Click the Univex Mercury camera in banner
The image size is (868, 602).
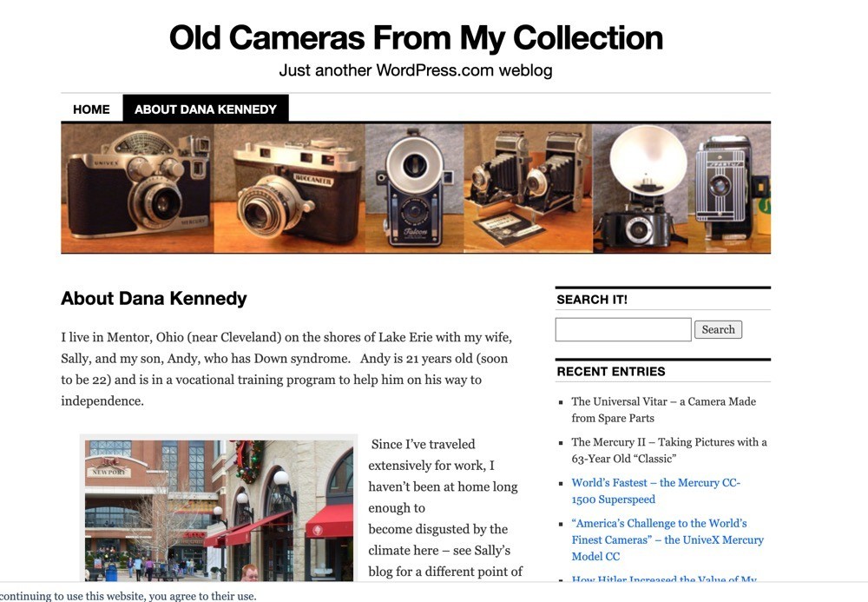[137, 188]
